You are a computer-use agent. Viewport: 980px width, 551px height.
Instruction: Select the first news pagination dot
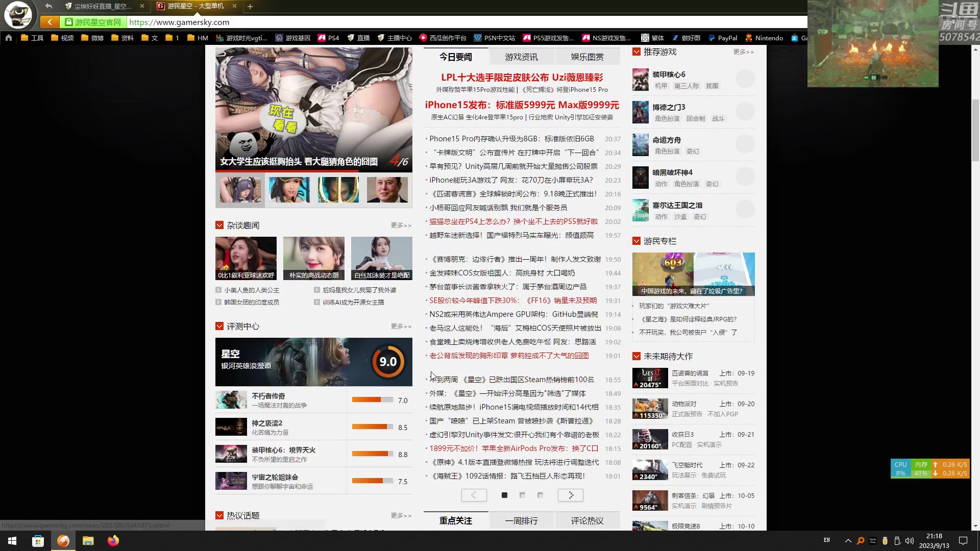504,495
